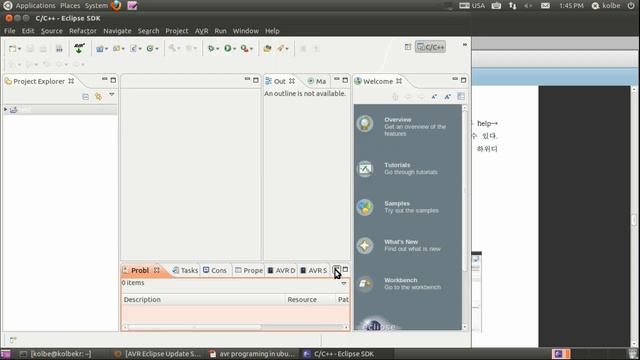Open the Applications menu in top panel

[36, 6]
